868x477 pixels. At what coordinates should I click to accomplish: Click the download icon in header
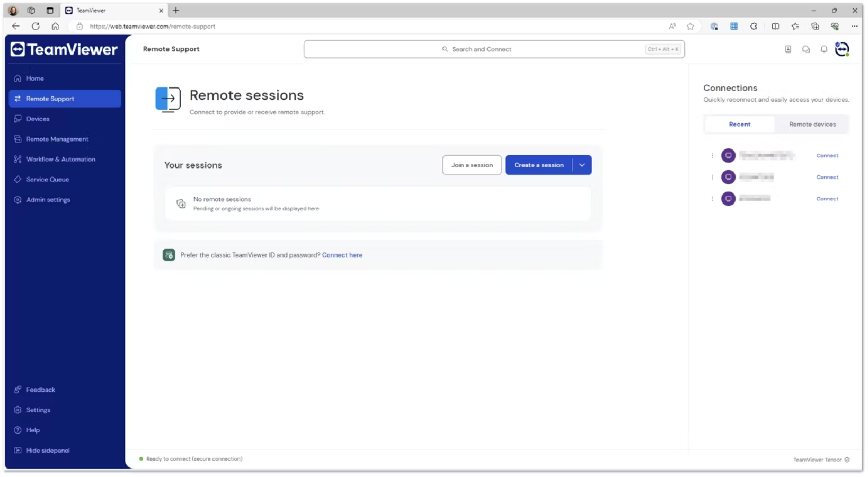point(788,49)
